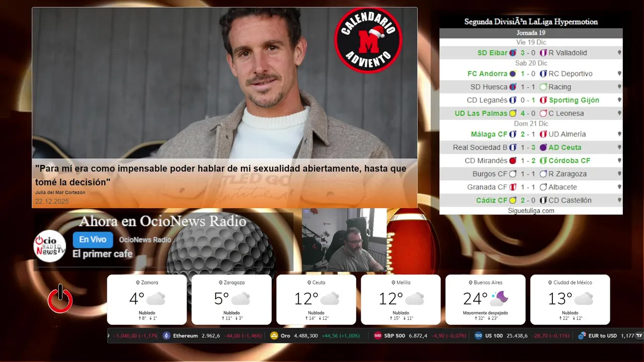Click the Ethereum ticker name
The width and height of the screenshot is (644, 362).
pos(185,336)
